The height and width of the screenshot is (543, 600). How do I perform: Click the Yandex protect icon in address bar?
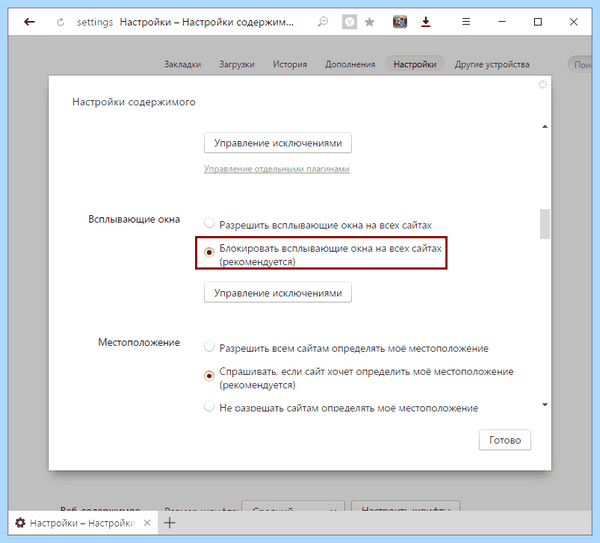[x=349, y=22]
